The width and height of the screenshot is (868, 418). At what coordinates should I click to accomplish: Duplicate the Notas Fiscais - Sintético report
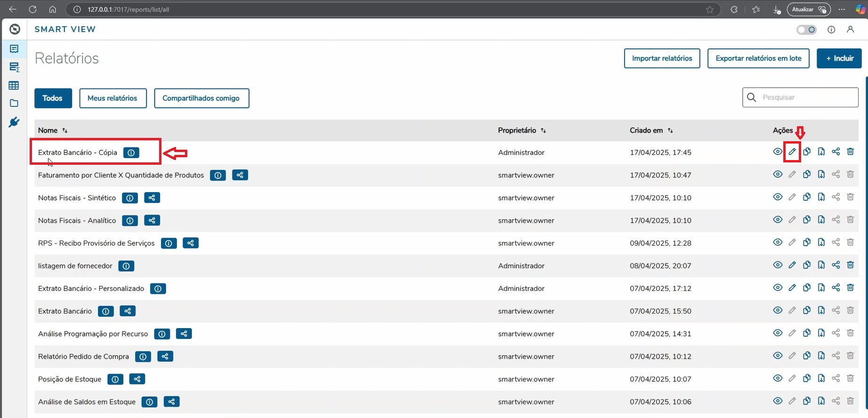807,197
